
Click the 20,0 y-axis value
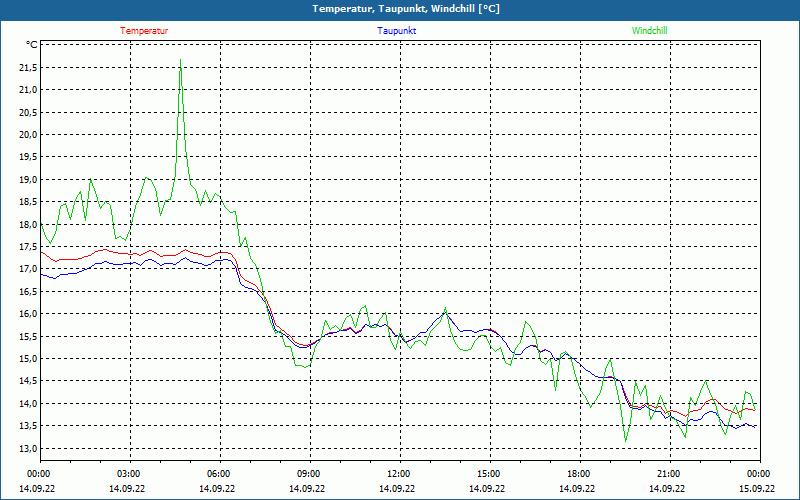pyautogui.click(x=28, y=135)
